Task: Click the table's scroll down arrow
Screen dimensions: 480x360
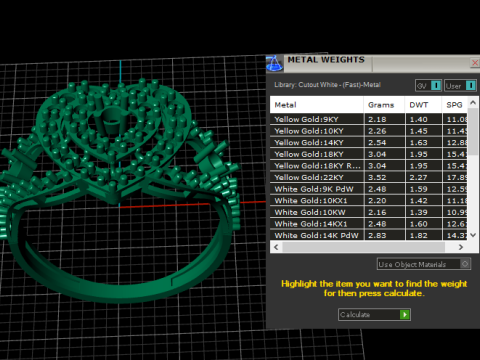Action: coord(473,235)
